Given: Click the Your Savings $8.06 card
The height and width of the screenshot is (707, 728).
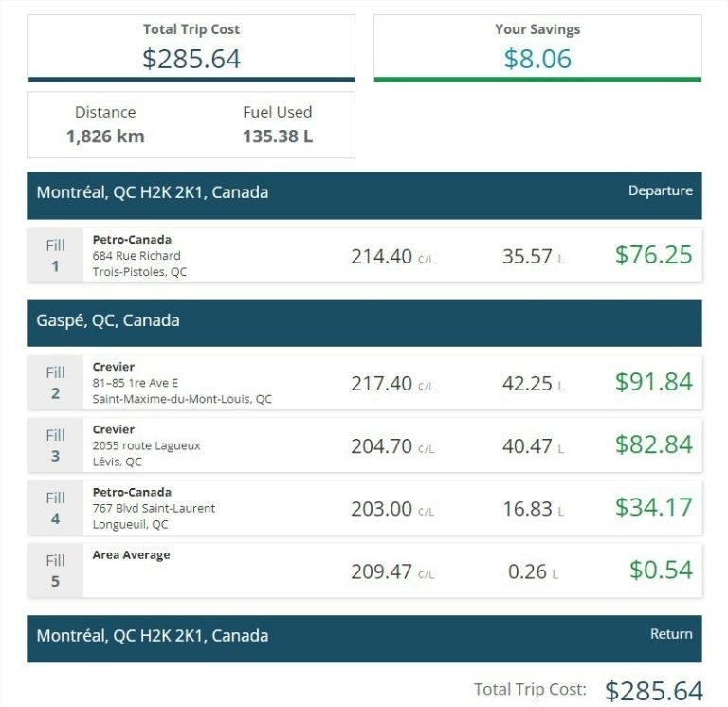Looking at the screenshot, I should pyautogui.click(x=537, y=47).
